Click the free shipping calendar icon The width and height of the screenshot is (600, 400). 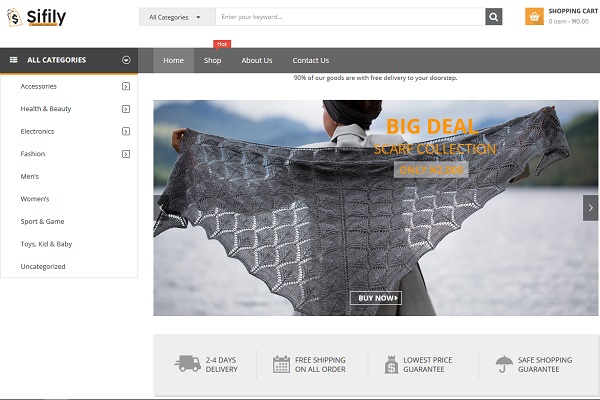coord(281,364)
